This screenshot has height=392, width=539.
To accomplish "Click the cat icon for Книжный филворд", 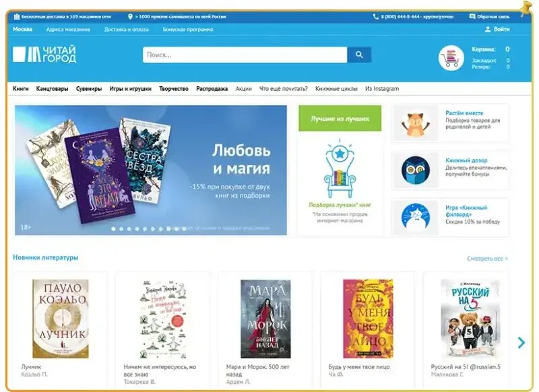I will [416, 217].
